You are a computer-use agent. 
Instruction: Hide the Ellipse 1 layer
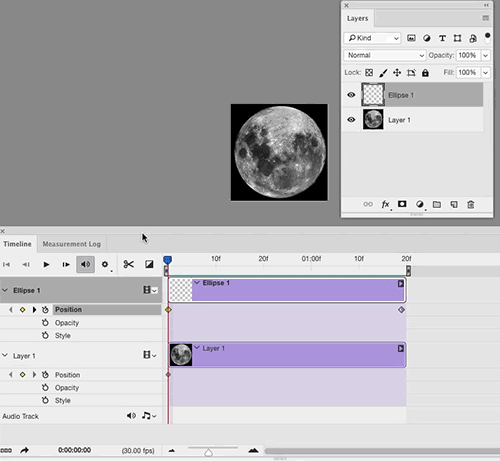tap(351, 95)
